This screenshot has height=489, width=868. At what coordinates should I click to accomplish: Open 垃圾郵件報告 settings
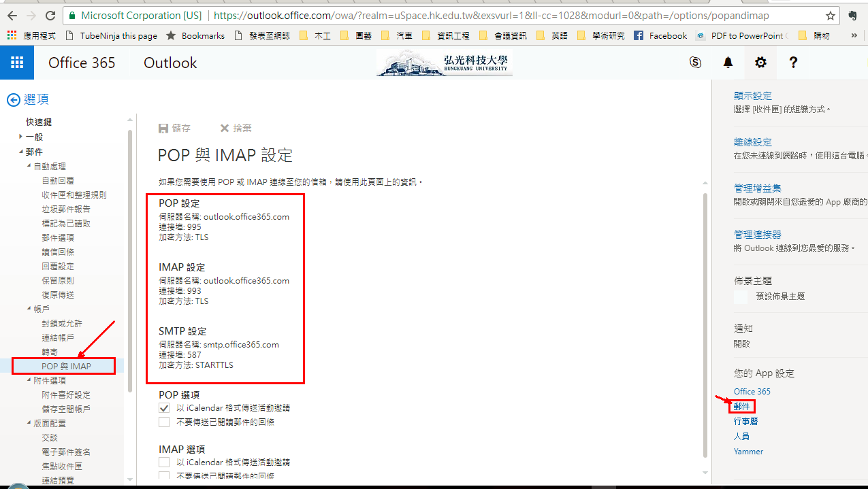66,209
